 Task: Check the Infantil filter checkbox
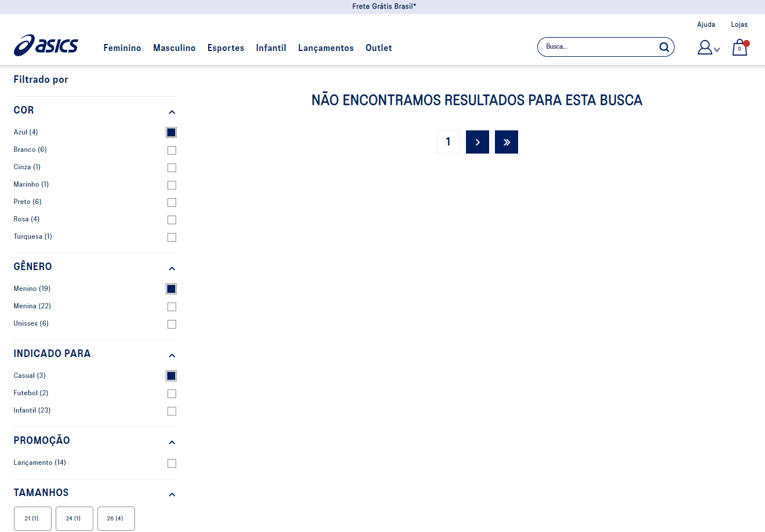(172, 411)
